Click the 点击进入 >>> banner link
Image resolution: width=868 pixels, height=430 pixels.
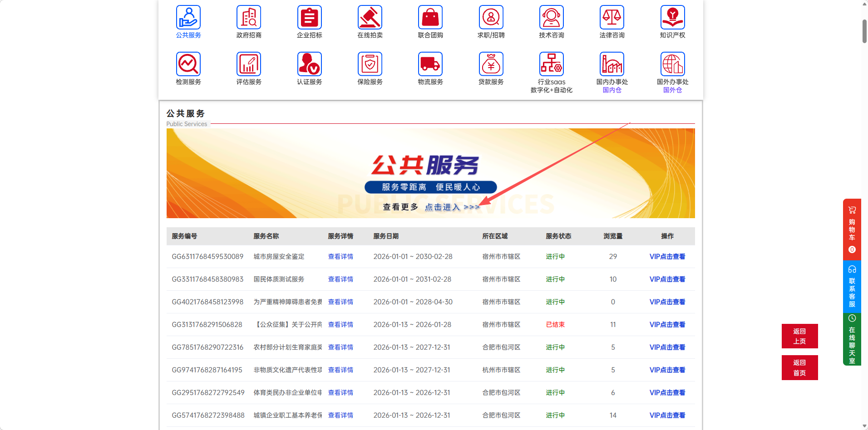pos(452,207)
